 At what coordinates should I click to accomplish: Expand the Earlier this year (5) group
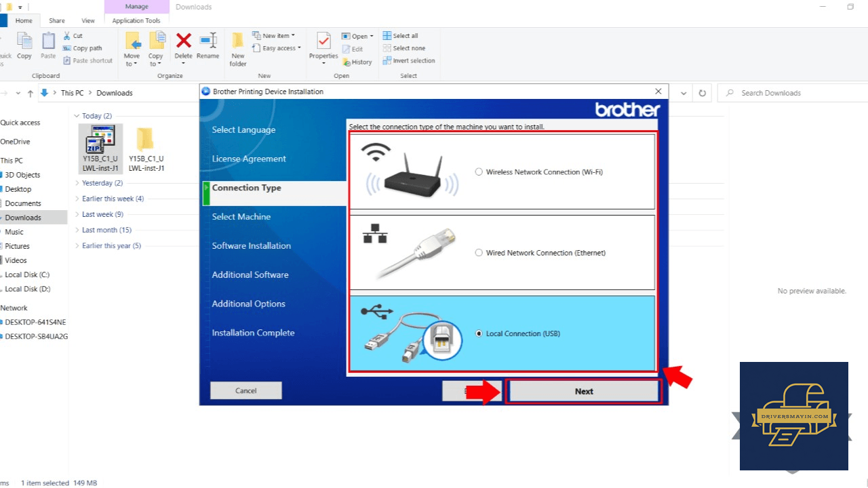pos(77,246)
